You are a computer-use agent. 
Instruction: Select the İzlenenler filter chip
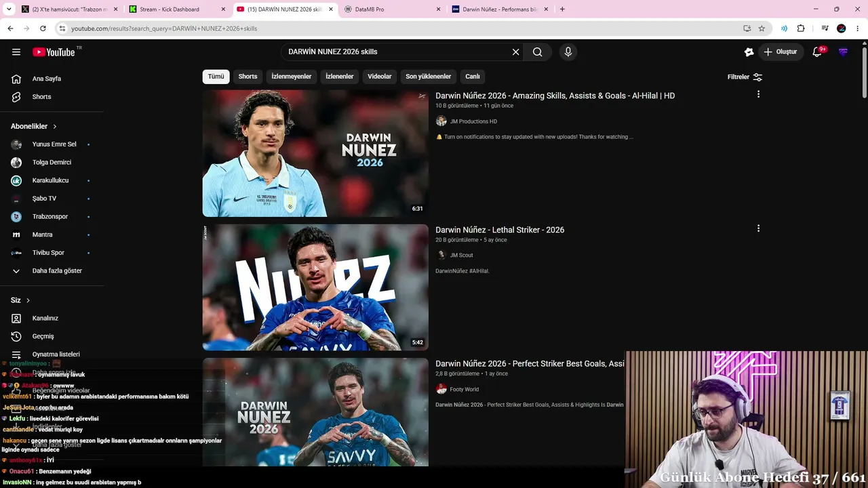(339, 77)
